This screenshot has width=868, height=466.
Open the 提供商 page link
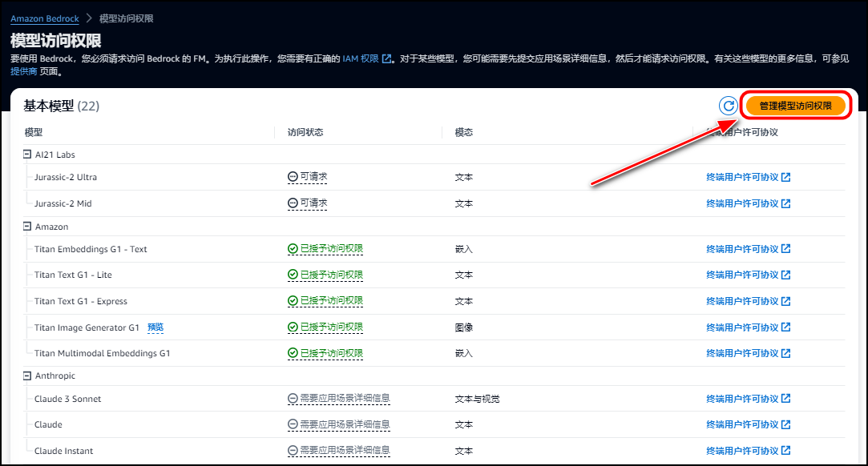coord(23,71)
